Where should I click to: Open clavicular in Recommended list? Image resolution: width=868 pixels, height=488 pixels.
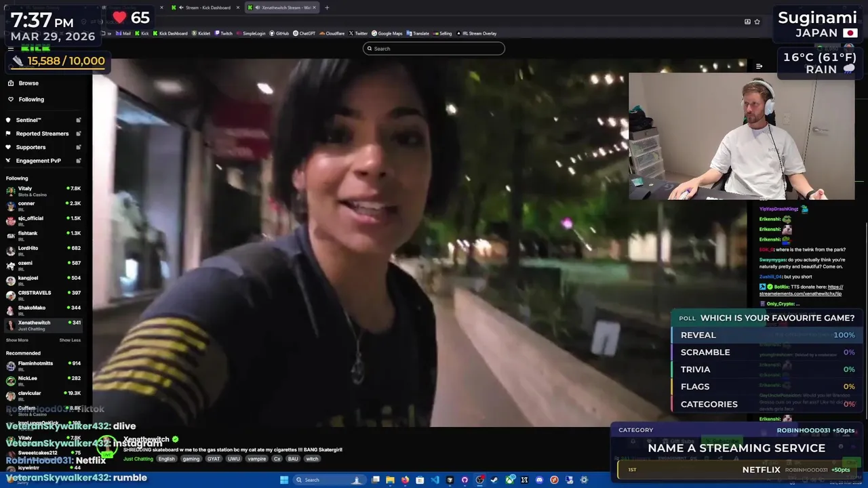click(43, 395)
